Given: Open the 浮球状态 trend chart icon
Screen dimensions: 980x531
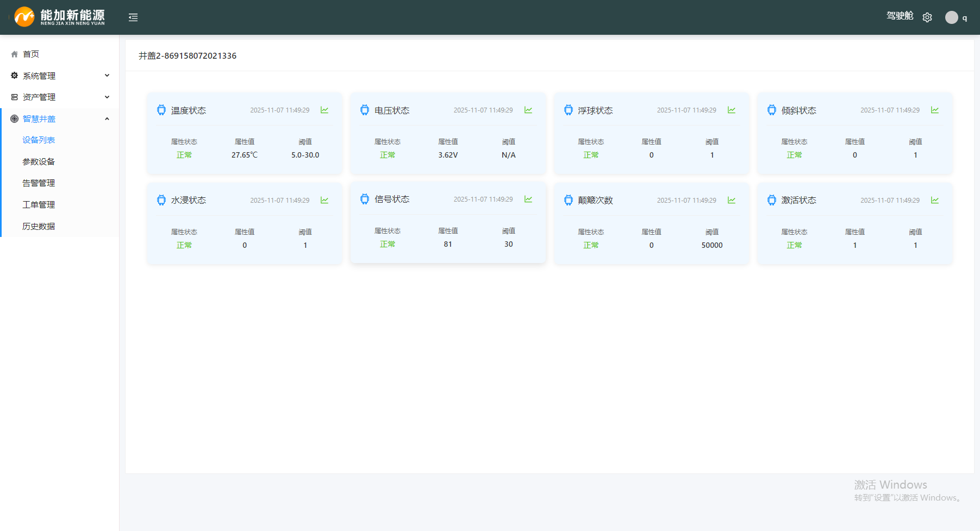Looking at the screenshot, I should pyautogui.click(x=732, y=110).
